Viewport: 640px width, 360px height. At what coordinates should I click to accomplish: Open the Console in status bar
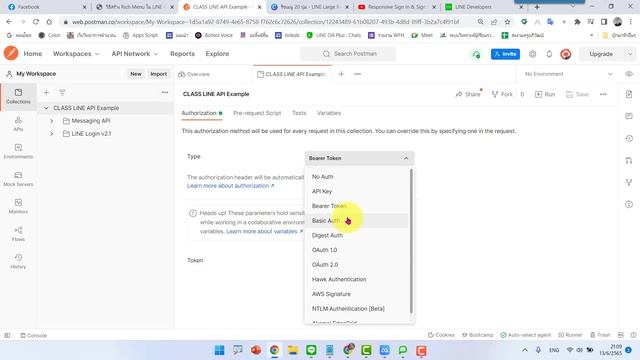pos(33,335)
